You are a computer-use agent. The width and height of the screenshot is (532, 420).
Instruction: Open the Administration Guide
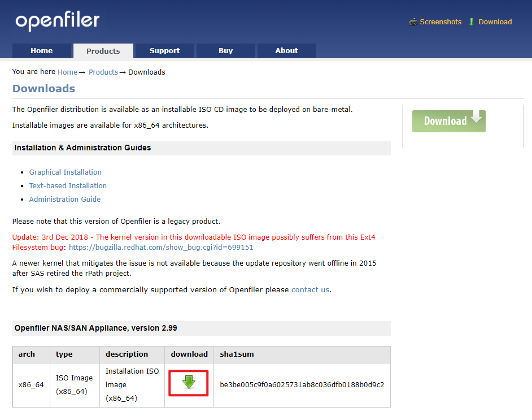(64, 199)
